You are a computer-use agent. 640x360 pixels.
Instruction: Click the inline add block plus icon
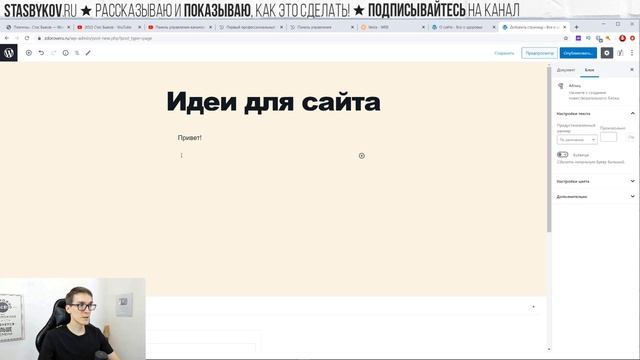point(362,156)
